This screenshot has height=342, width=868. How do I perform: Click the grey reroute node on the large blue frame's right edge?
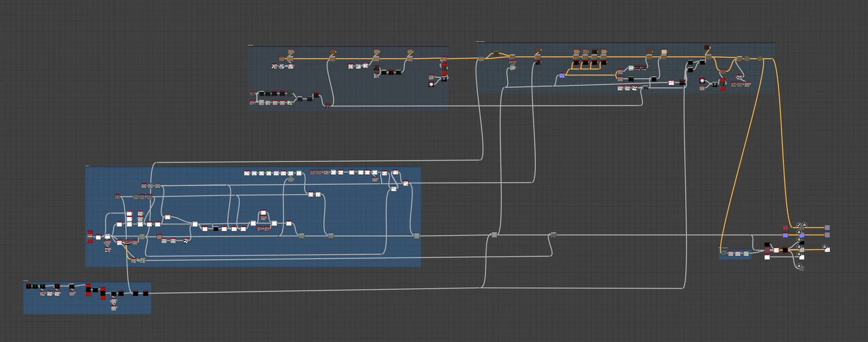[x=416, y=236]
